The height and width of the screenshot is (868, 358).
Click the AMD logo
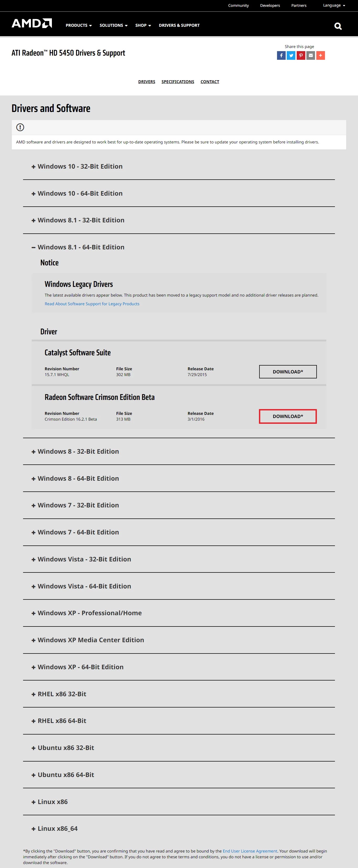point(32,23)
